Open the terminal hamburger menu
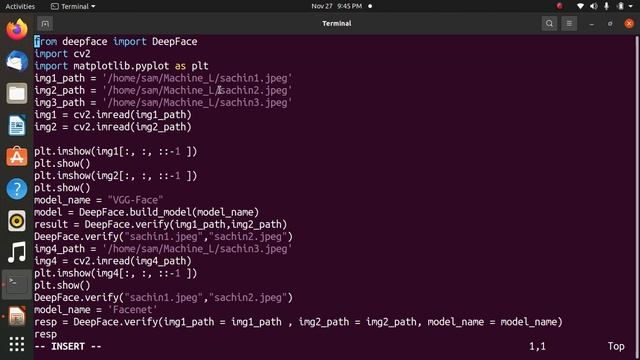This screenshot has height=360, width=640. point(569,24)
